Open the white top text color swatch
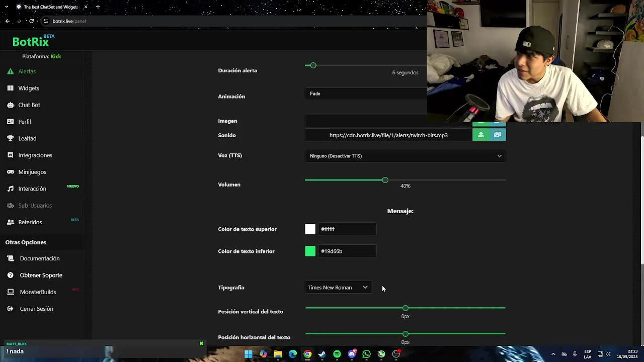This screenshot has width=644, height=362. 310,229
